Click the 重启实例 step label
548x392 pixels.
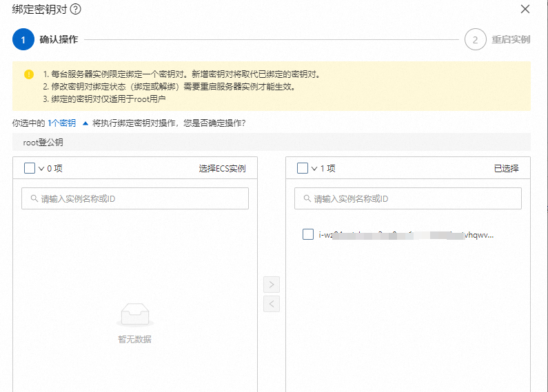(511, 39)
